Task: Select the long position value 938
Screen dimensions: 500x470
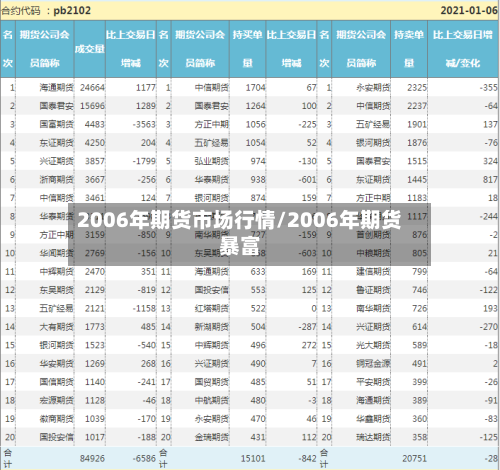Action: [x=258, y=180]
